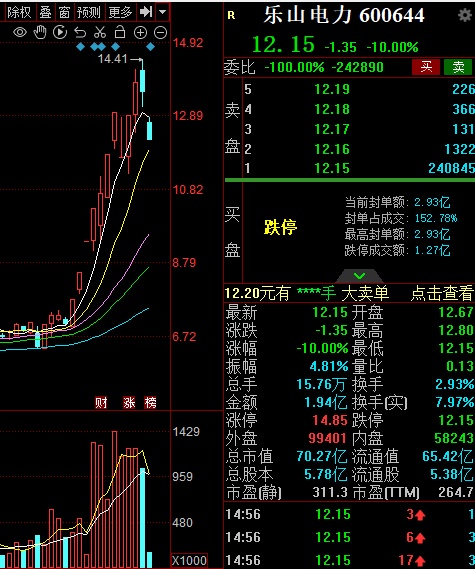Select the 除权 tab
Screen dimensions: 475x569
coord(19,12)
